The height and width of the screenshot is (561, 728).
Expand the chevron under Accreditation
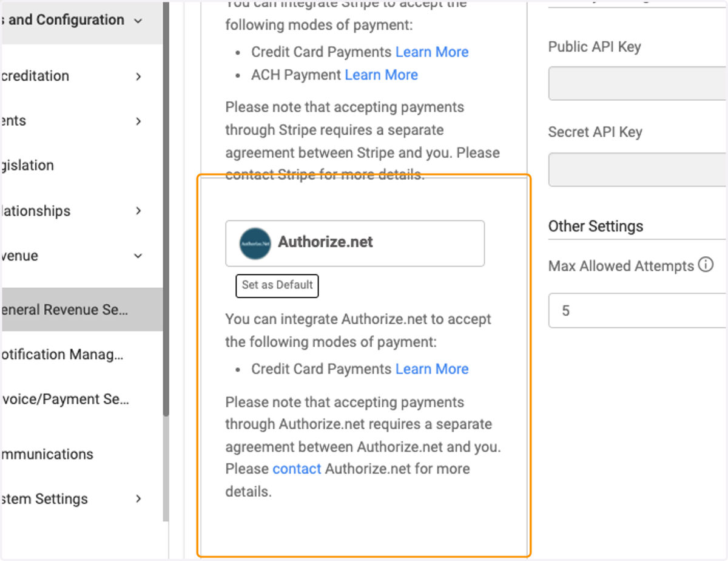pos(138,121)
